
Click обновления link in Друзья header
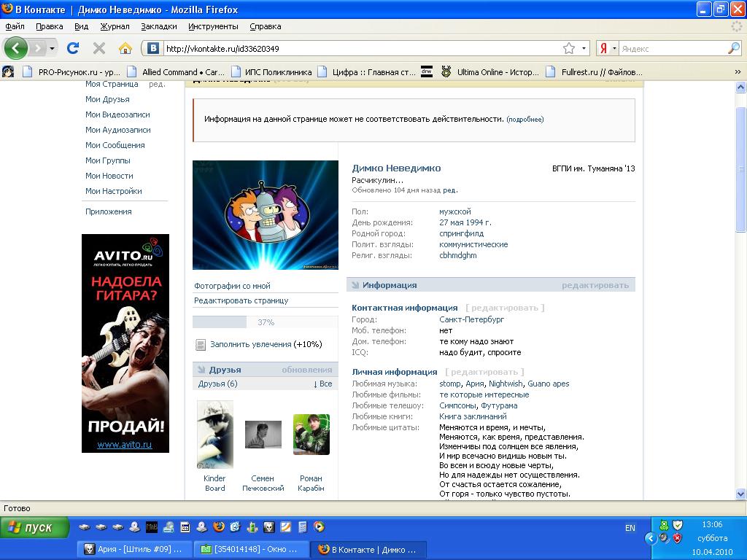pos(307,370)
